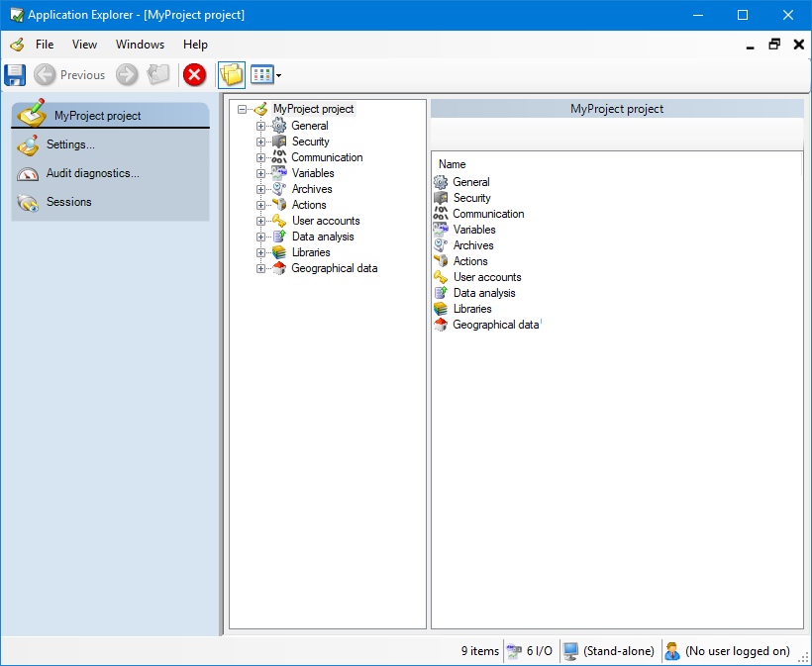
Task: Click the up-level folder icon in toolbar
Action: (x=158, y=74)
